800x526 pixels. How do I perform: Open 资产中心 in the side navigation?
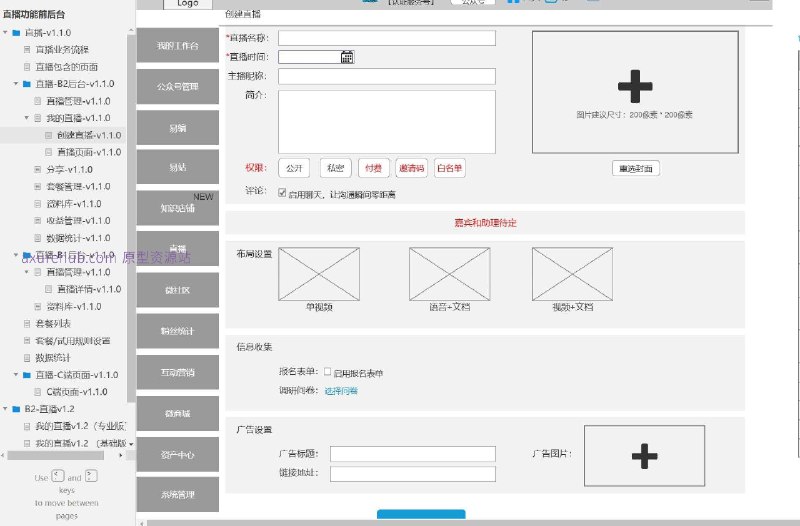(x=178, y=454)
